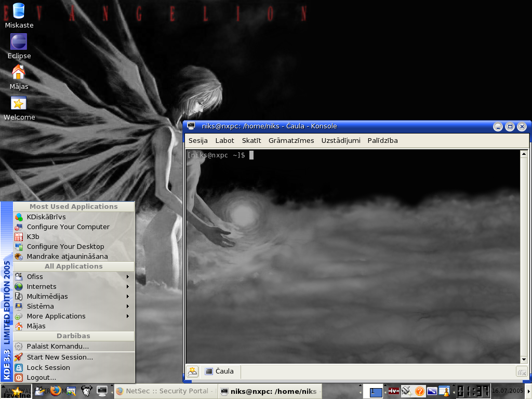
Task: Select virtual desktop 1 in the pager
Action: [x=376, y=392]
